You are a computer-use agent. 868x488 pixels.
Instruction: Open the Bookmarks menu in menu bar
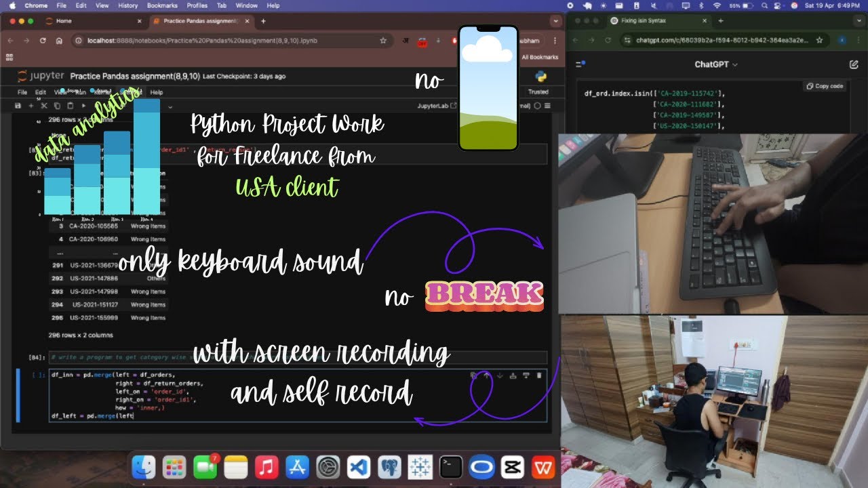(161, 5)
